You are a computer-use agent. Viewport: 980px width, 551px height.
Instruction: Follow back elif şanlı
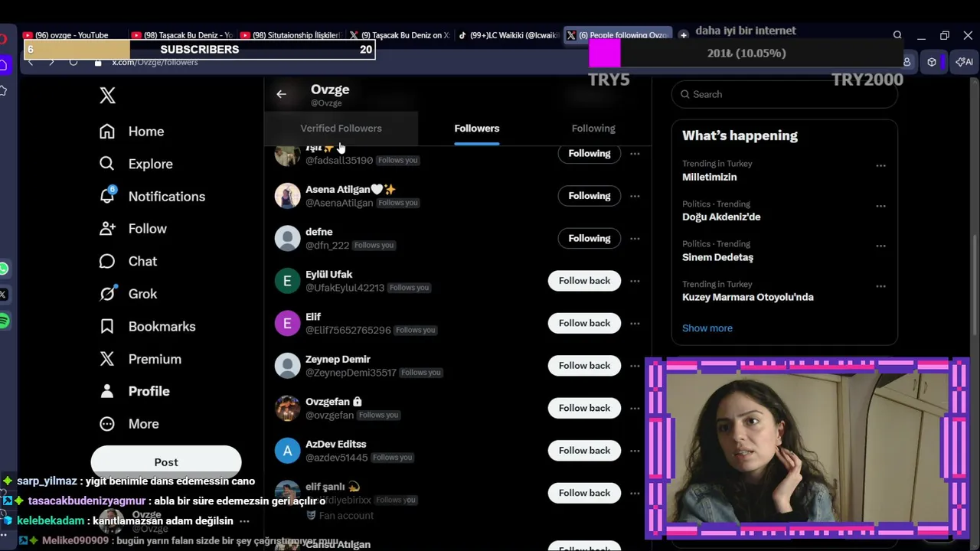[584, 493]
